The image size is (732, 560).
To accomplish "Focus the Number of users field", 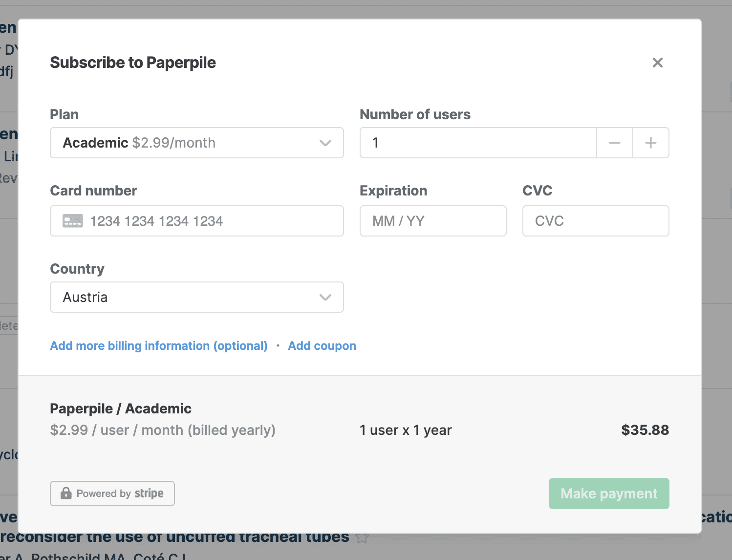I will 478,143.
